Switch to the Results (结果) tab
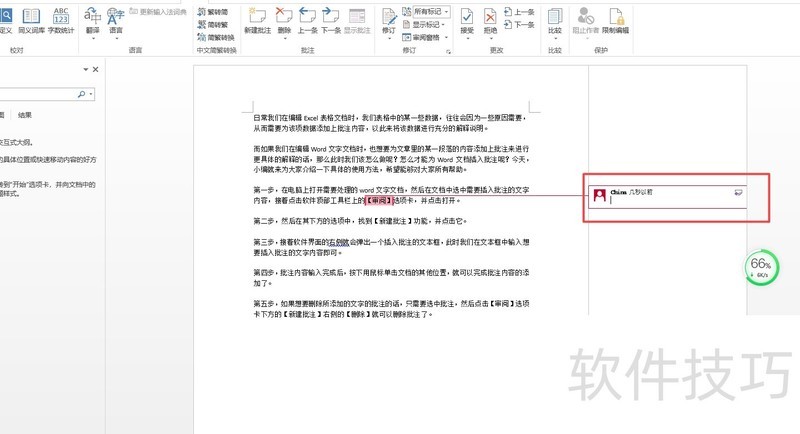 (x=24, y=115)
